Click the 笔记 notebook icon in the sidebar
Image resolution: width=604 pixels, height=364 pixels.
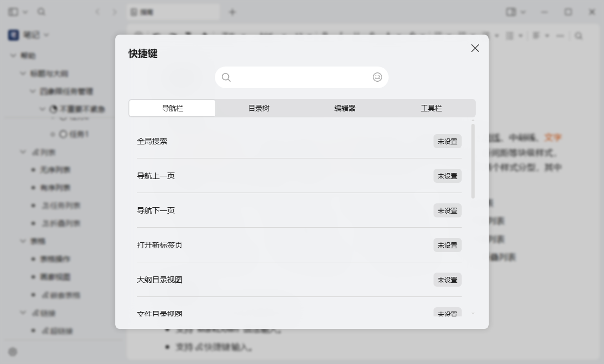coord(13,34)
